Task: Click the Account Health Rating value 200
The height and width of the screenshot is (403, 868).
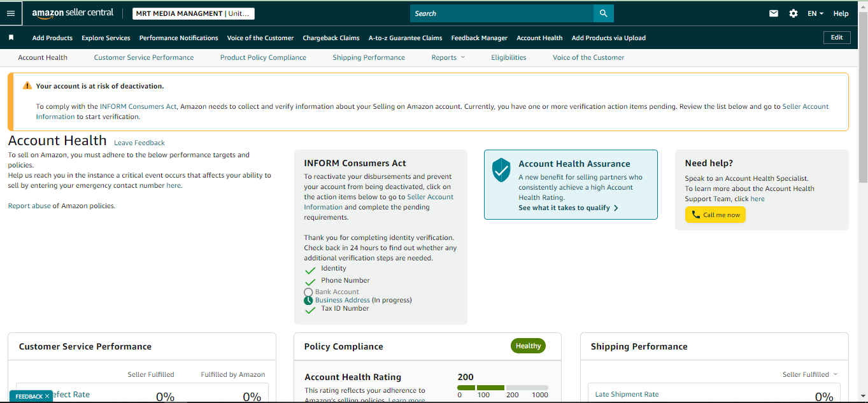Action: pyautogui.click(x=466, y=377)
